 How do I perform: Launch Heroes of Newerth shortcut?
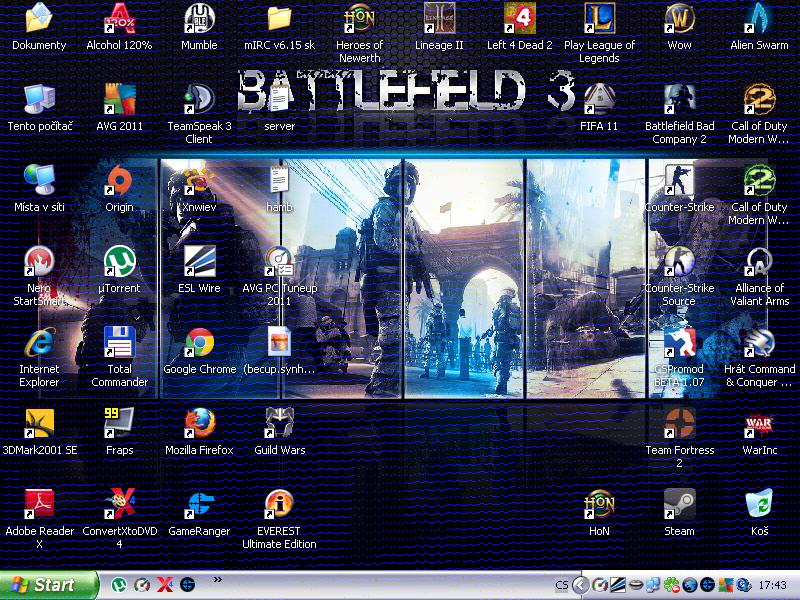tap(359, 19)
